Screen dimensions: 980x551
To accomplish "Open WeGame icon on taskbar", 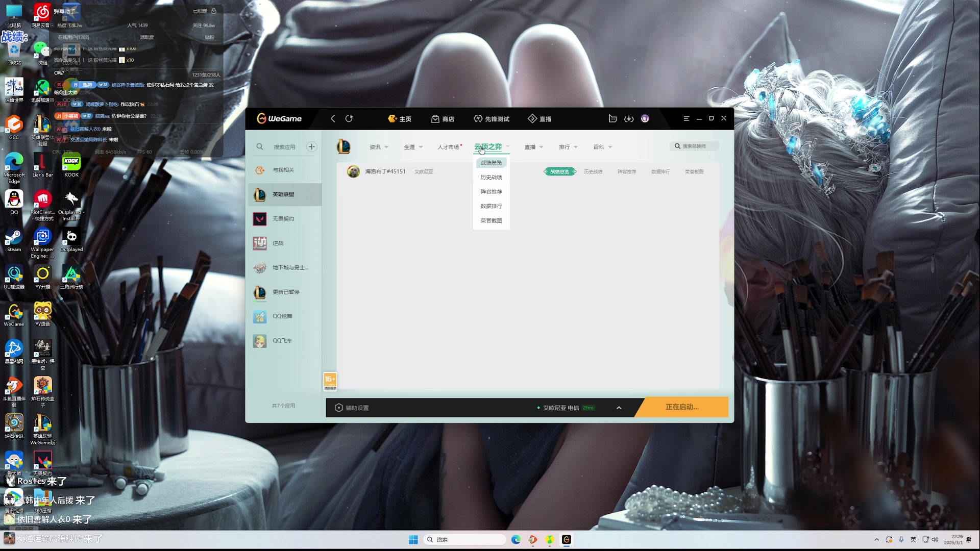I will click(567, 540).
